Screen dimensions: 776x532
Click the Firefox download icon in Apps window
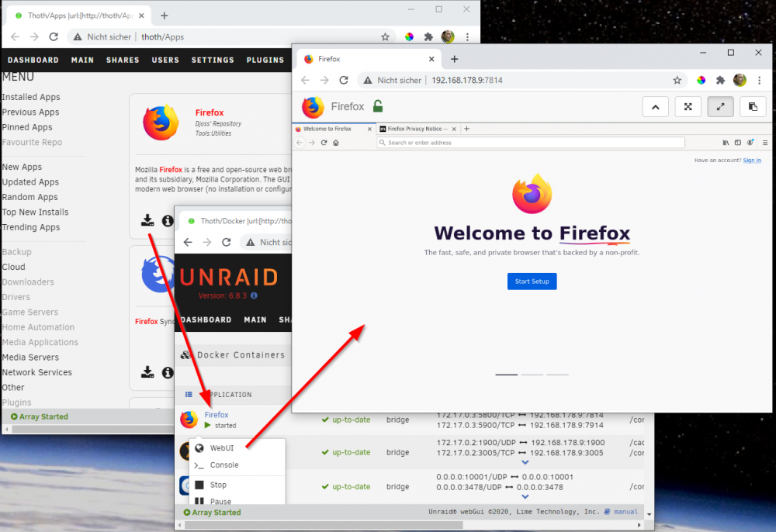click(147, 220)
